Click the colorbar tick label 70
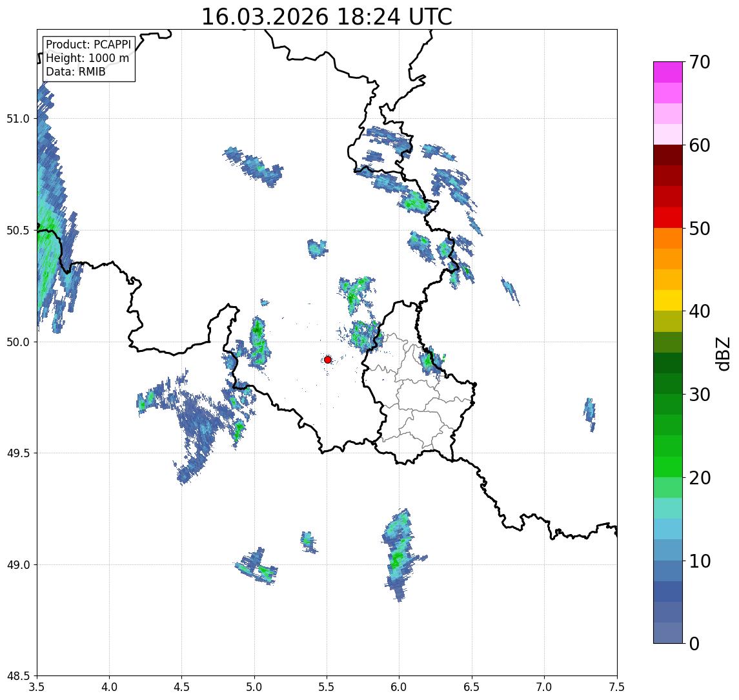Viewport: 739px width, 700px height. (700, 62)
